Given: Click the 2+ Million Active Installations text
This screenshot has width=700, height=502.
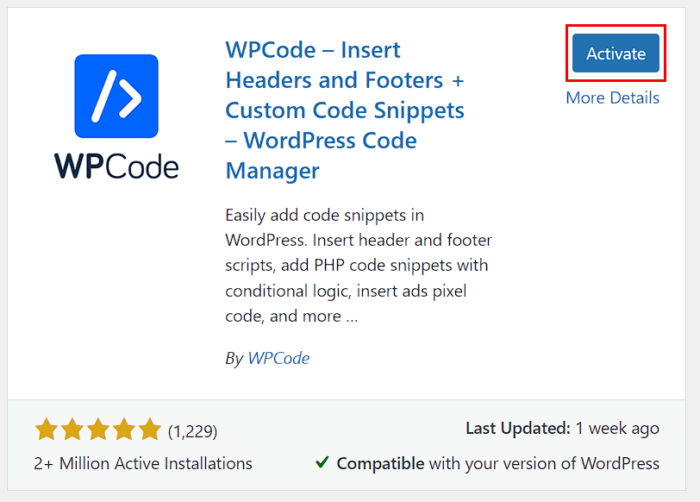Looking at the screenshot, I should 143,463.
